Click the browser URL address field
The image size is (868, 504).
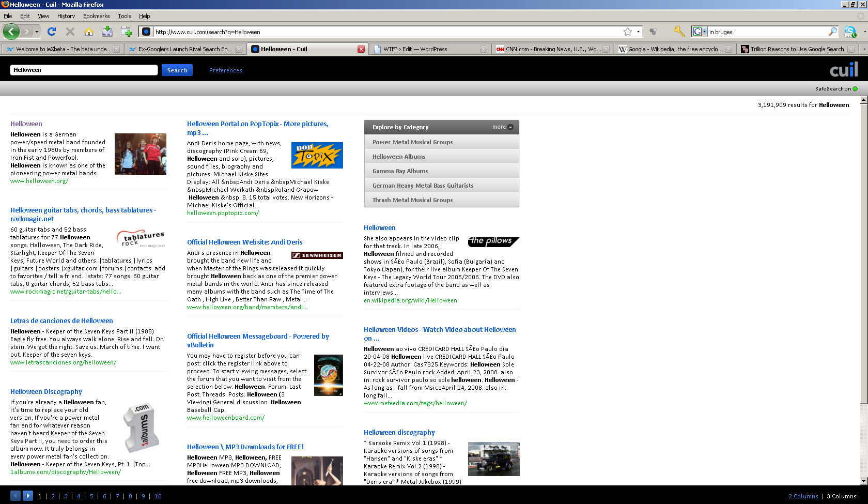(x=388, y=32)
